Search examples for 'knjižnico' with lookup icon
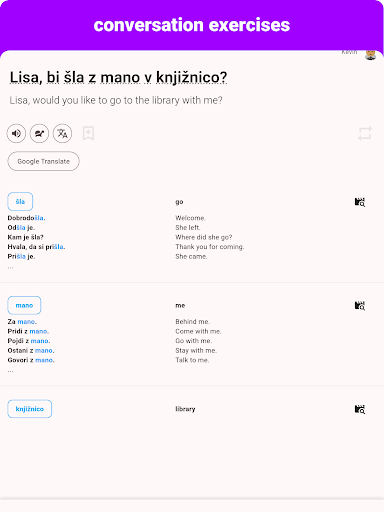This screenshot has width=384, height=512. coord(360,409)
